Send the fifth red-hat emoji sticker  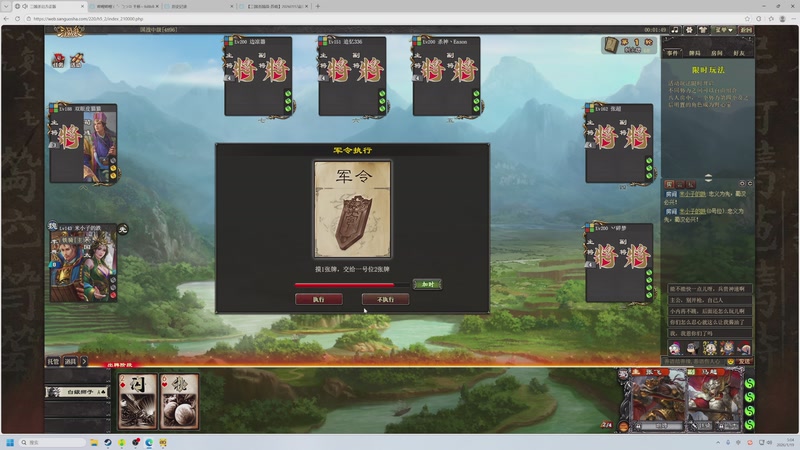coord(744,348)
